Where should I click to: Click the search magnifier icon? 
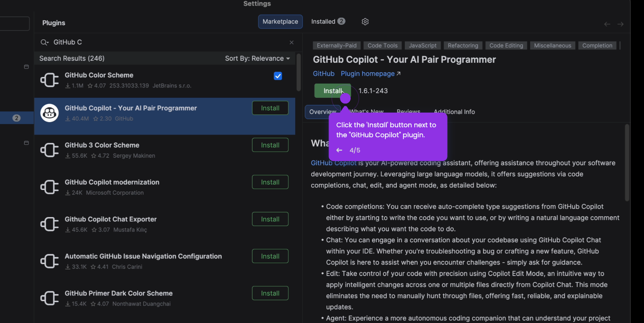pos(45,42)
